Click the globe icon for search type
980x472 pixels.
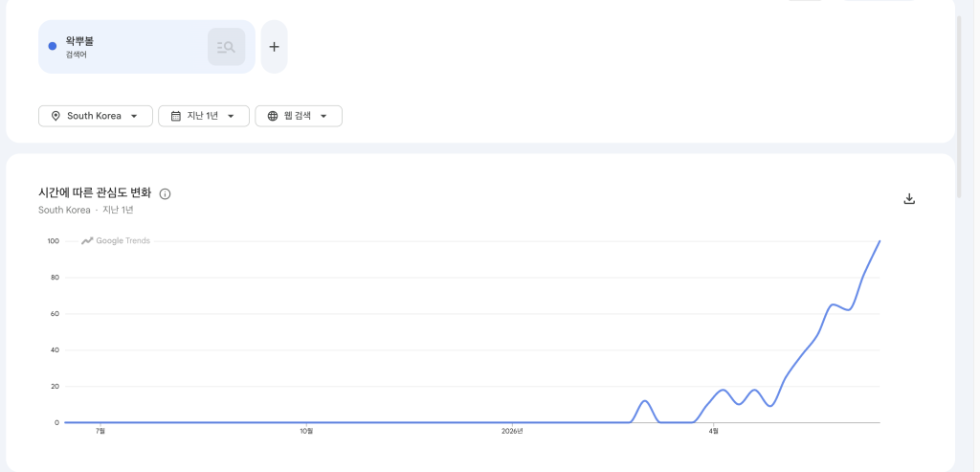pos(273,116)
